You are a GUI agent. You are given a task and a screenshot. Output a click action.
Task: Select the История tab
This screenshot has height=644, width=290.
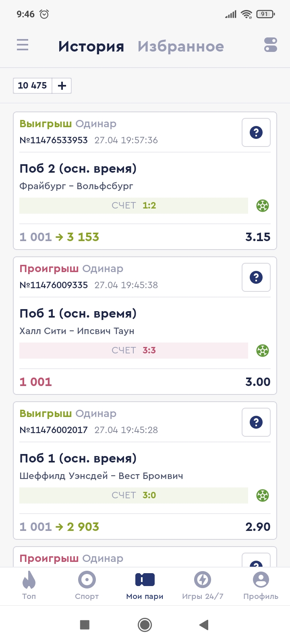point(91,47)
